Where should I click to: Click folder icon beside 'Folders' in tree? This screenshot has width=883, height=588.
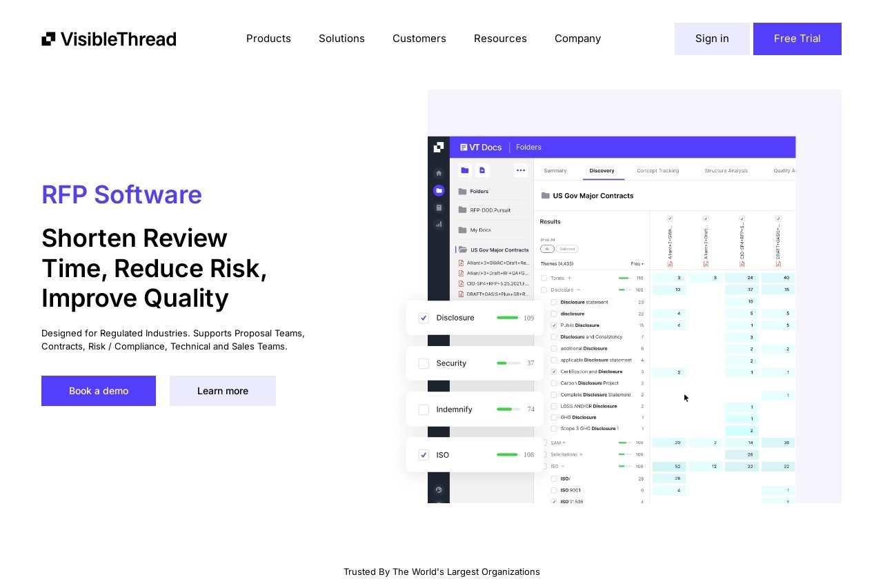point(462,192)
